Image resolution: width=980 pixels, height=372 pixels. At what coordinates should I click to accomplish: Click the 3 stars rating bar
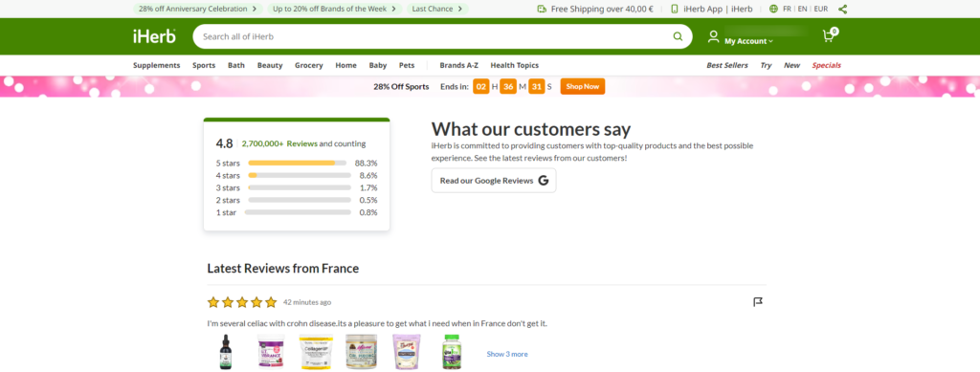pos(300,187)
